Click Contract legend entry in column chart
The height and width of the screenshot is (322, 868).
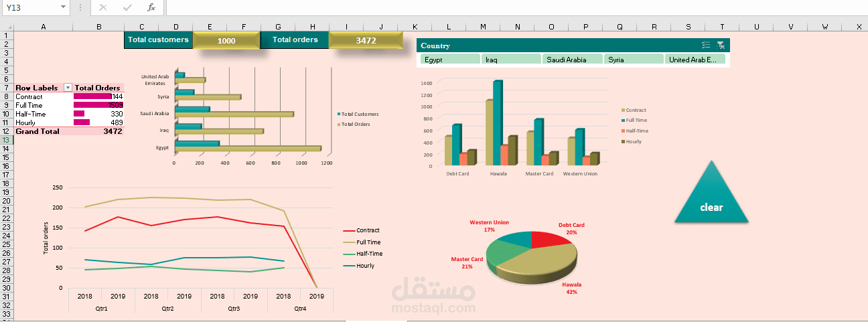[x=634, y=110]
